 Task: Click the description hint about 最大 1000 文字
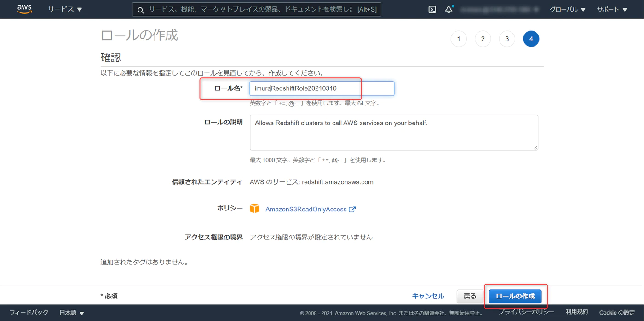point(318,160)
